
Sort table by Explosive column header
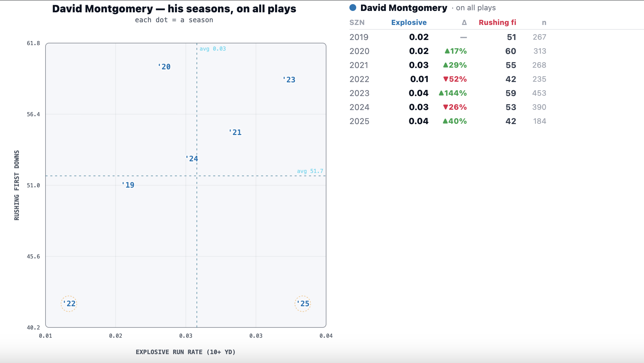coord(409,23)
